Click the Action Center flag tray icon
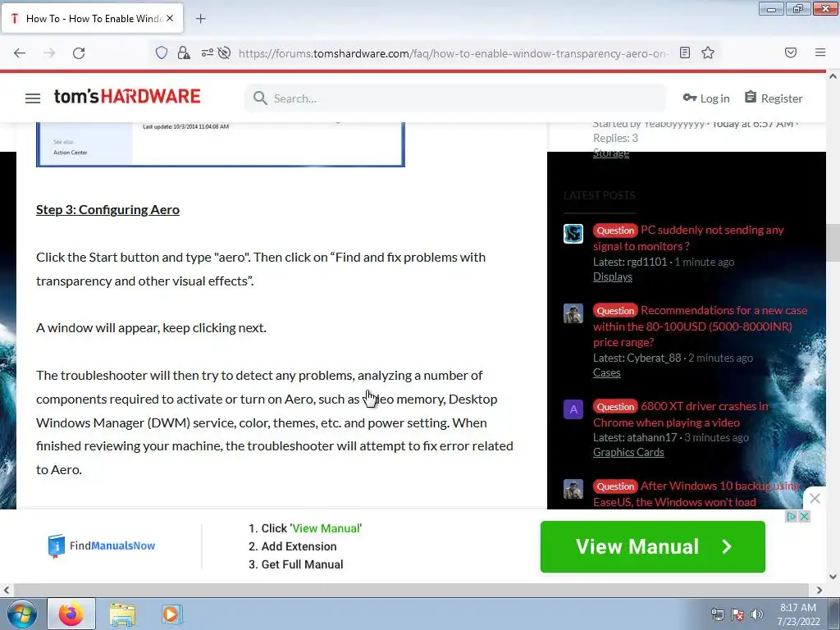Screen dimensions: 840x630 [737, 614]
